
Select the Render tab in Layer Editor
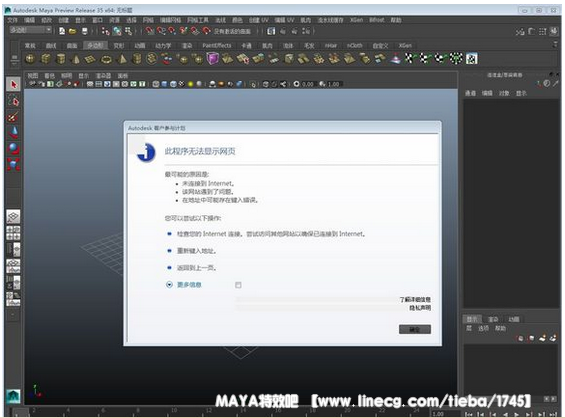[x=493, y=319]
